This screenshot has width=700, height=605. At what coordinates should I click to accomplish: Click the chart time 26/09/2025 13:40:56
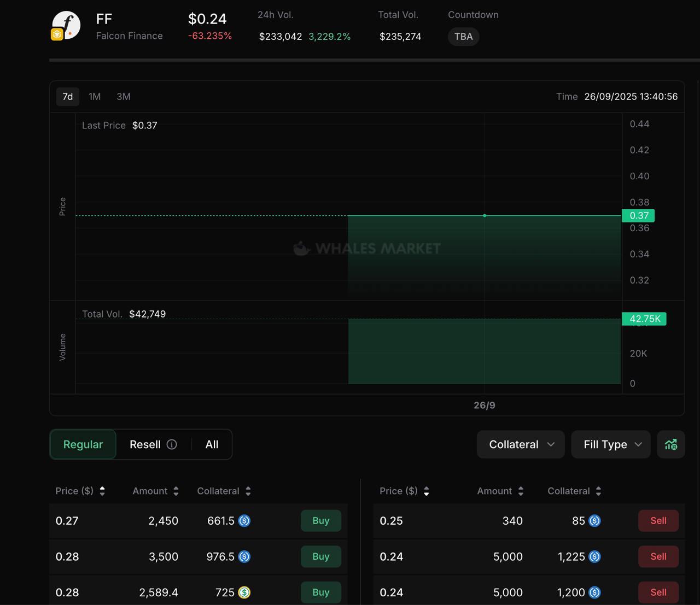click(x=631, y=96)
